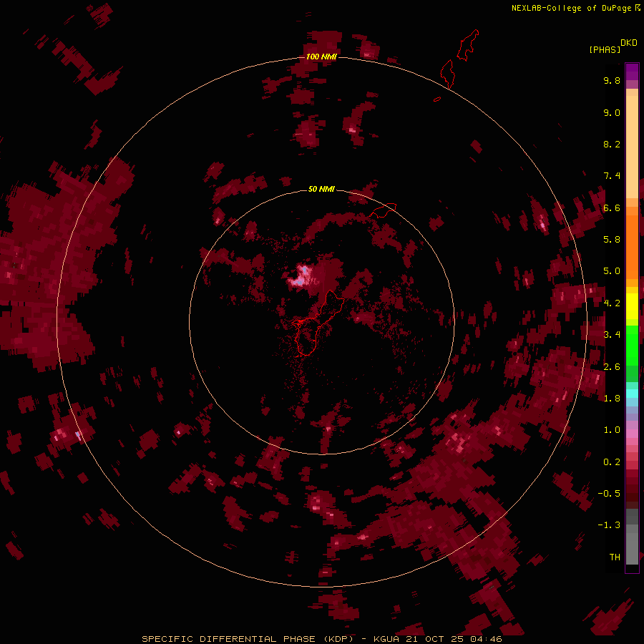Click the 9.8 value on color scale

(612, 80)
